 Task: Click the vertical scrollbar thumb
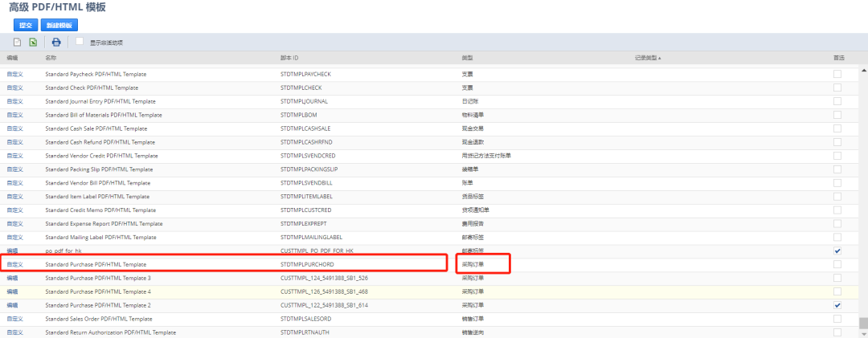(863, 323)
